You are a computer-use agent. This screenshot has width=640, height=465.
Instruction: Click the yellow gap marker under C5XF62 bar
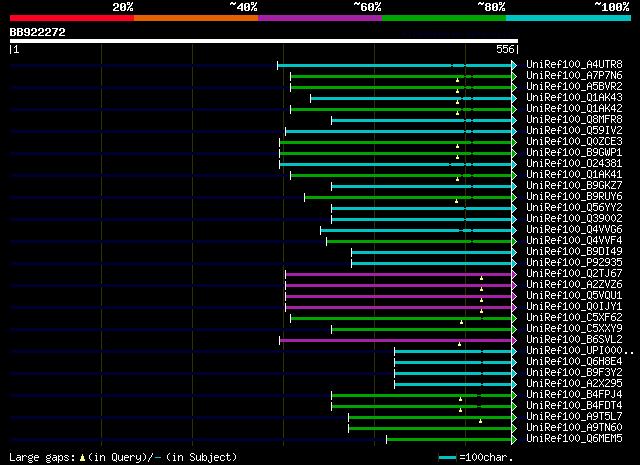tap(462, 322)
